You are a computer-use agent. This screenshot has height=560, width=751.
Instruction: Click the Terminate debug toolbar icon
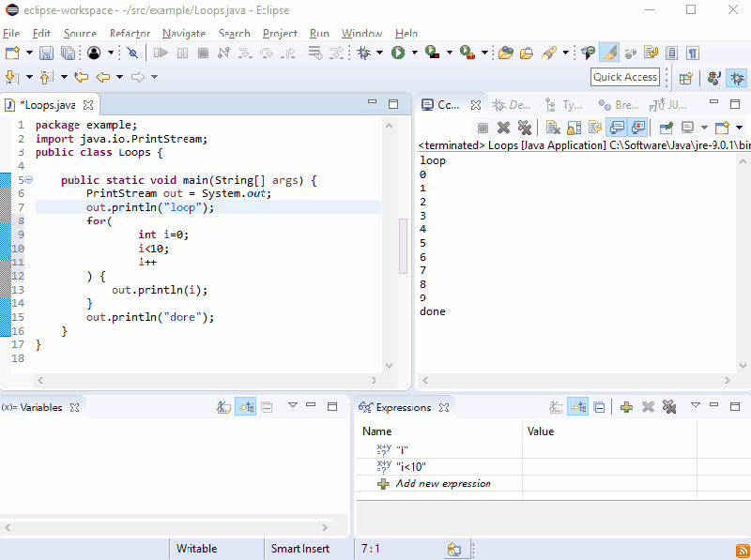click(203, 53)
